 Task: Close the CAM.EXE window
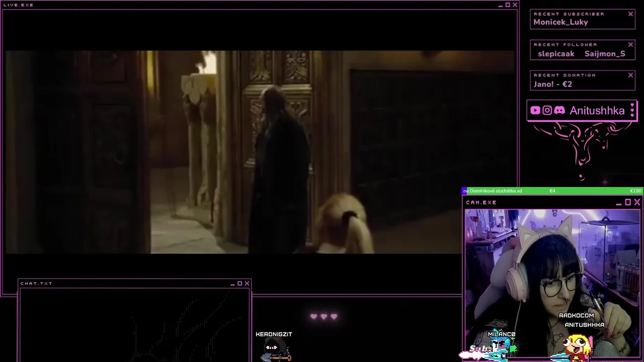pos(637,202)
